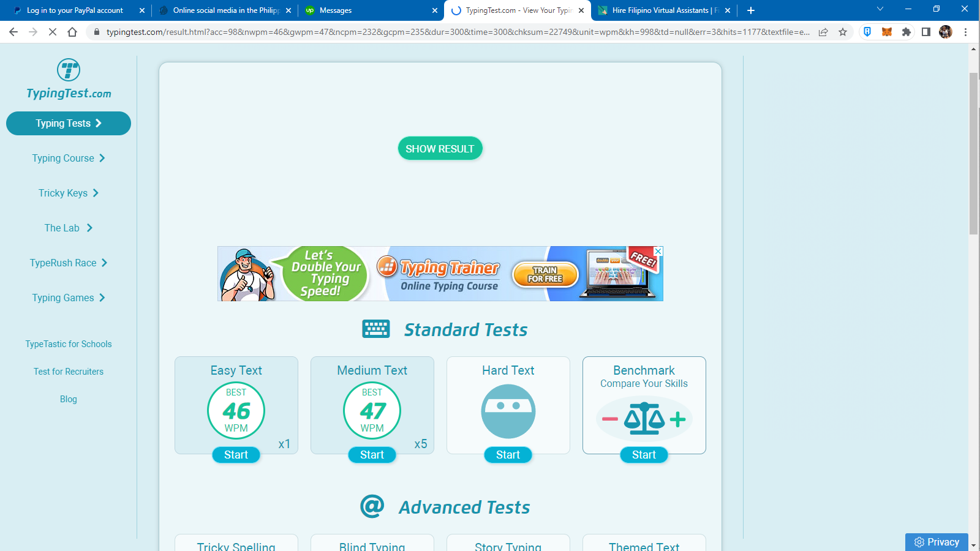This screenshot has width=980, height=551.
Task: Open the Chrome profile avatar
Action: coord(946,32)
